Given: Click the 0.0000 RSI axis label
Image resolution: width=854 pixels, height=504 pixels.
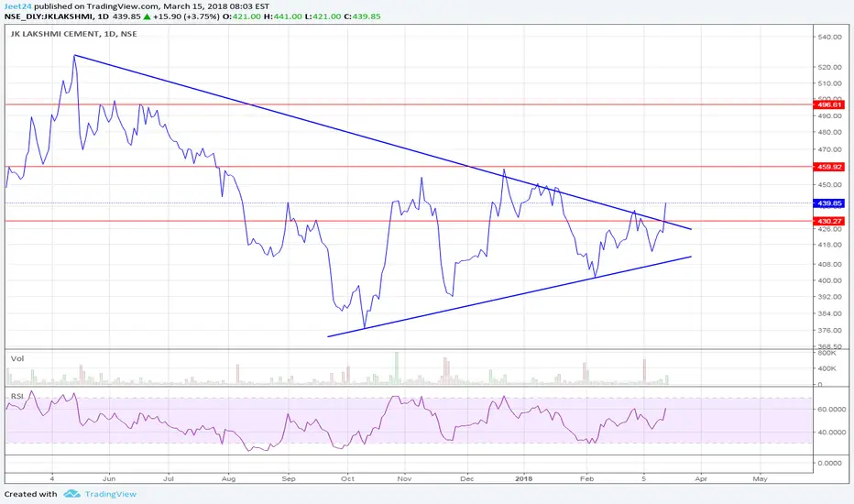Looking at the screenshot, I should pos(830,463).
